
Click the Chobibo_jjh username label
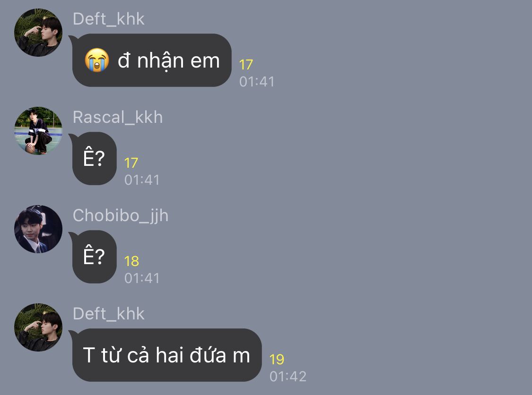pos(121,216)
